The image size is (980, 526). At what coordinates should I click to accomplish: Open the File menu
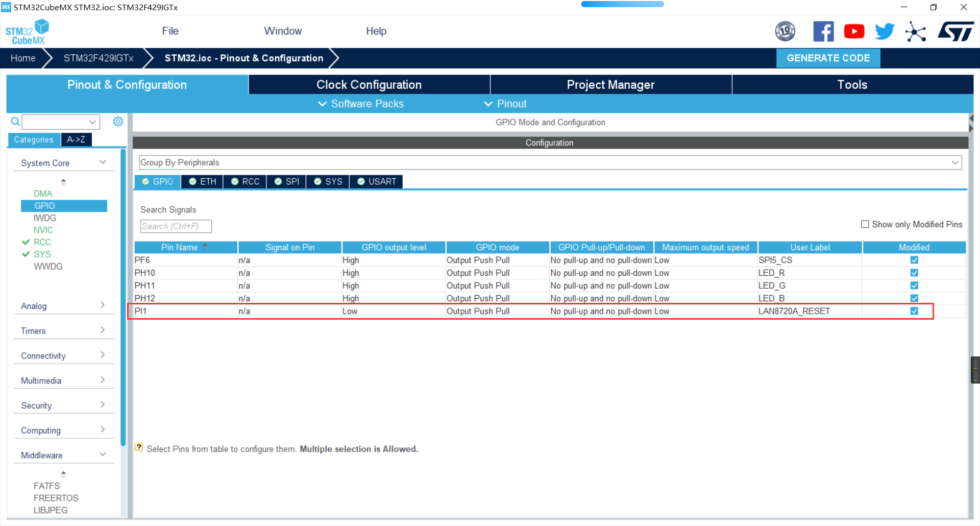click(x=170, y=31)
